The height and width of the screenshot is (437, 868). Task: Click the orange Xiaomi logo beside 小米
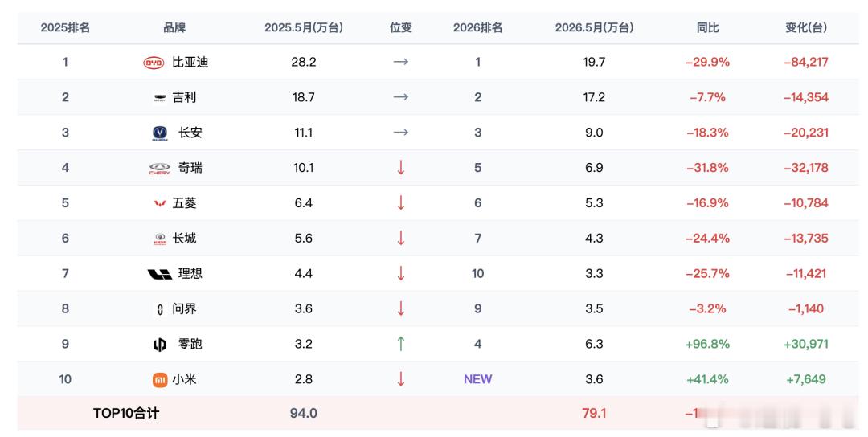(160, 379)
